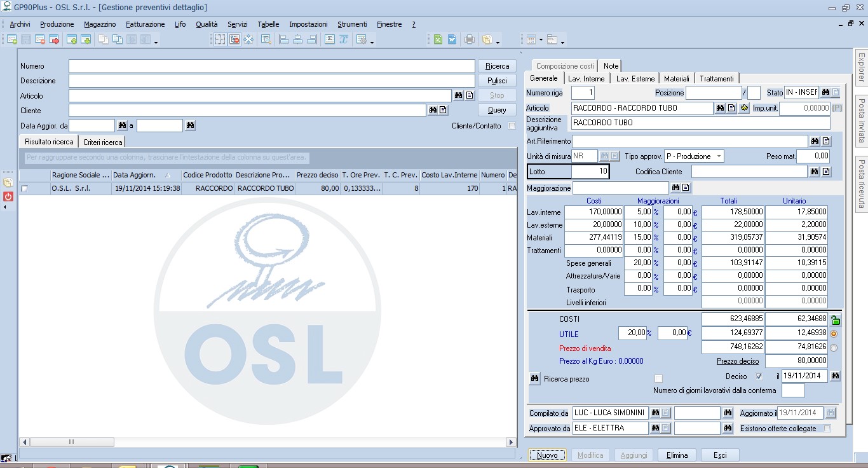Switch to the Note tab
The height and width of the screenshot is (468, 868).
point(611,66)
